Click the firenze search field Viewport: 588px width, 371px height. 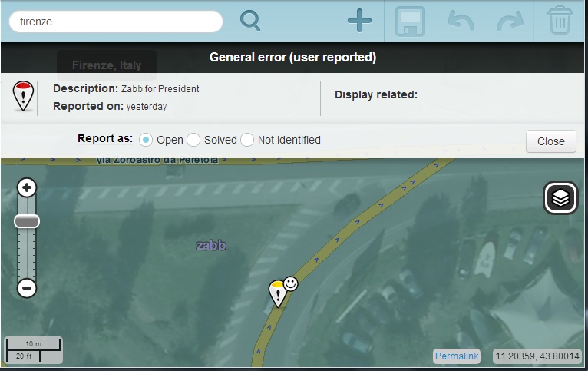pos(116,22)
